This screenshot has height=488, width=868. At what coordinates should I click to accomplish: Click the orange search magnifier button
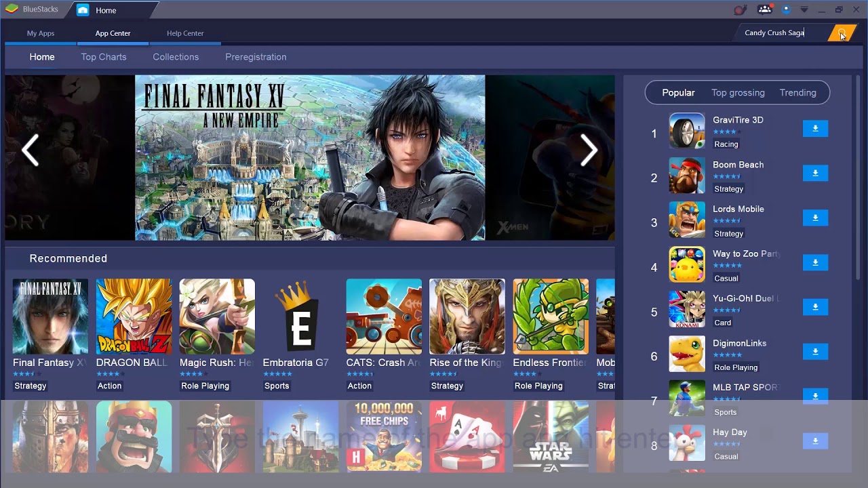pyautogui.click(x=841, y=33)
